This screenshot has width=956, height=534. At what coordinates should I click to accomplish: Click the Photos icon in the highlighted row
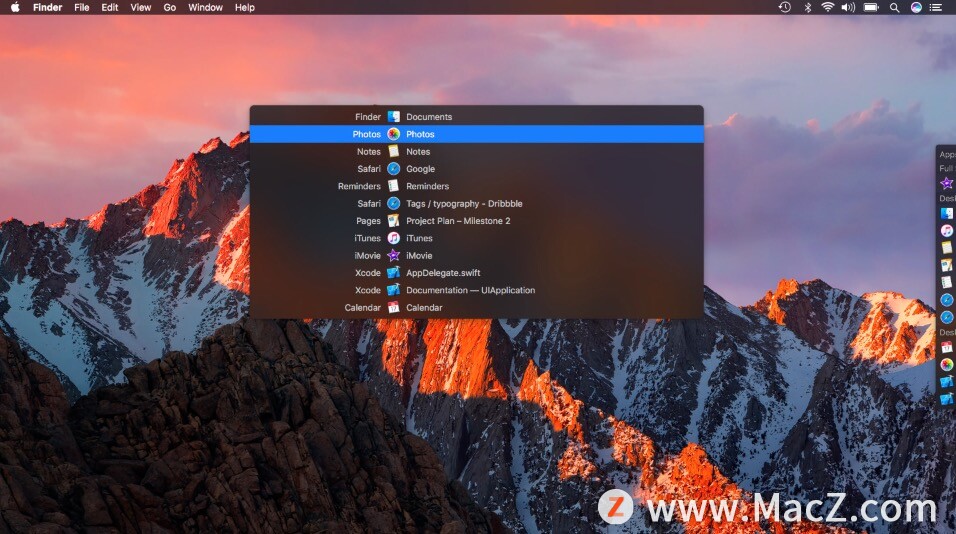394,134
